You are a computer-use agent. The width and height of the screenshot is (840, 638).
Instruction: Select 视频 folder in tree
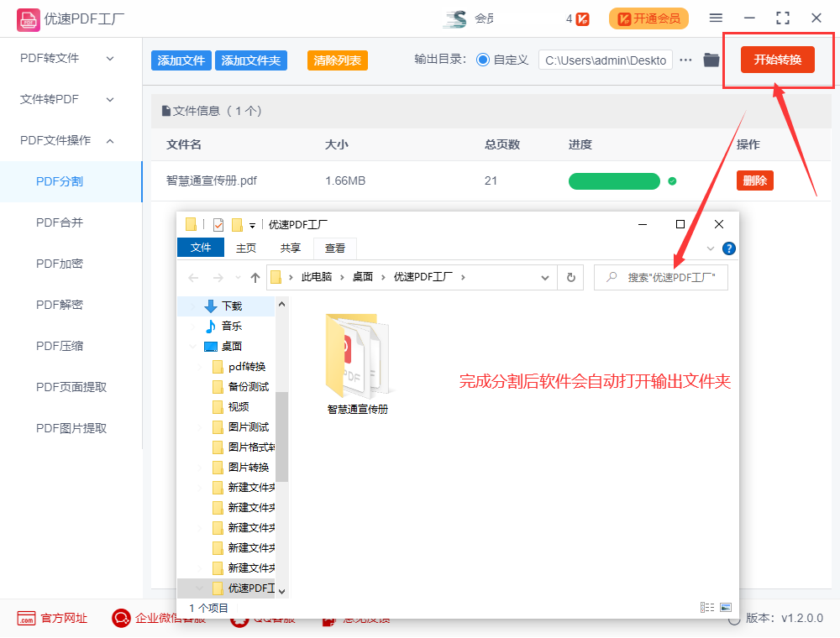tap(232, 407)
